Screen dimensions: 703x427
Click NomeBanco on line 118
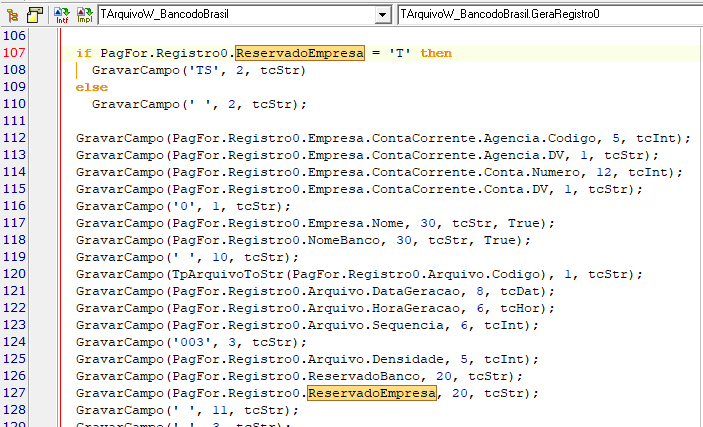(x=344, y=240)
